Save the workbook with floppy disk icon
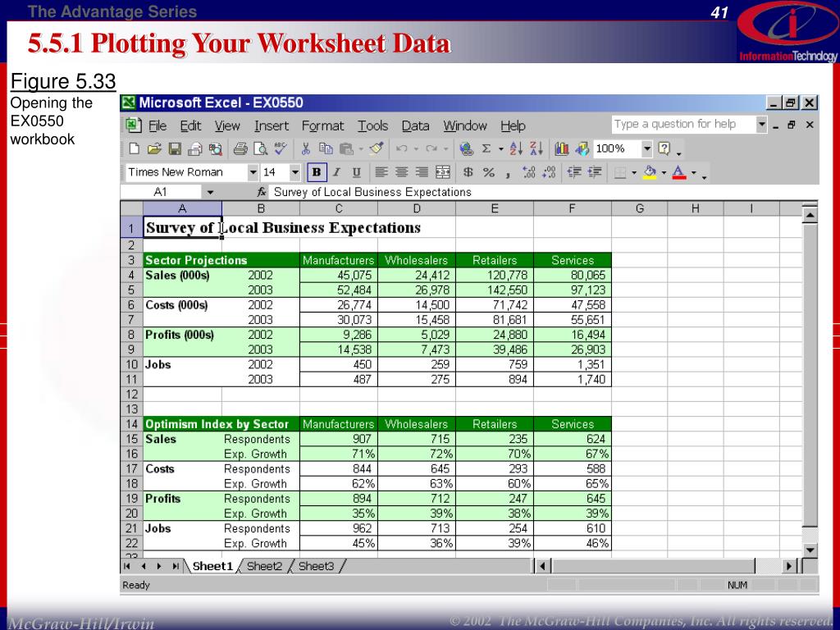Screen dimensions: 840x630 (x=175, y=149)
